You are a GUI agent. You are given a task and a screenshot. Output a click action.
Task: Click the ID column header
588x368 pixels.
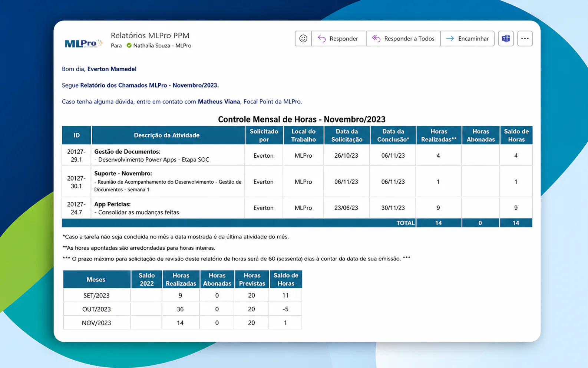[76, 135]
